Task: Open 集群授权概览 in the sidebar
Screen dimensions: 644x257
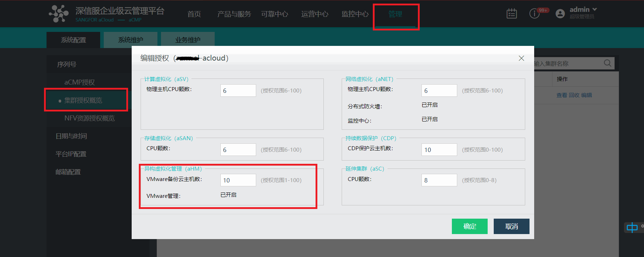Action: (83, 100)
